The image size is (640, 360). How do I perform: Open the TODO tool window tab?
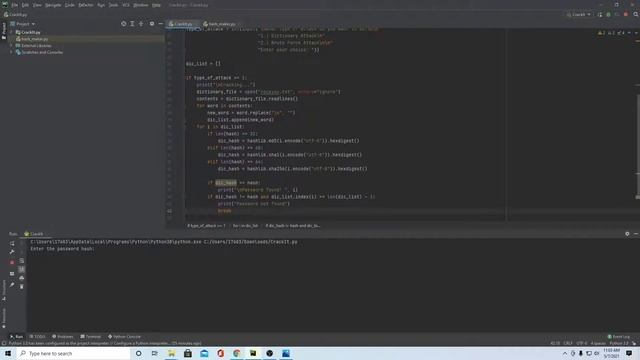(x=38, y=337)
